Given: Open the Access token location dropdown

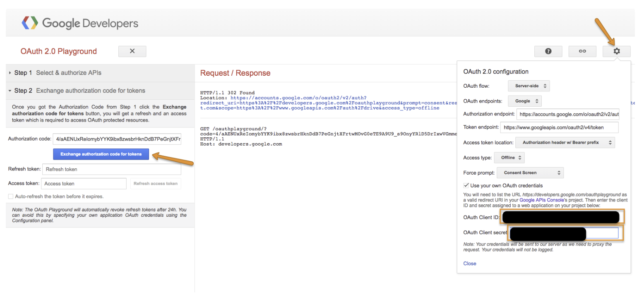Looking at the screenshot, I should pyautogui.click(x=565, y=143).
